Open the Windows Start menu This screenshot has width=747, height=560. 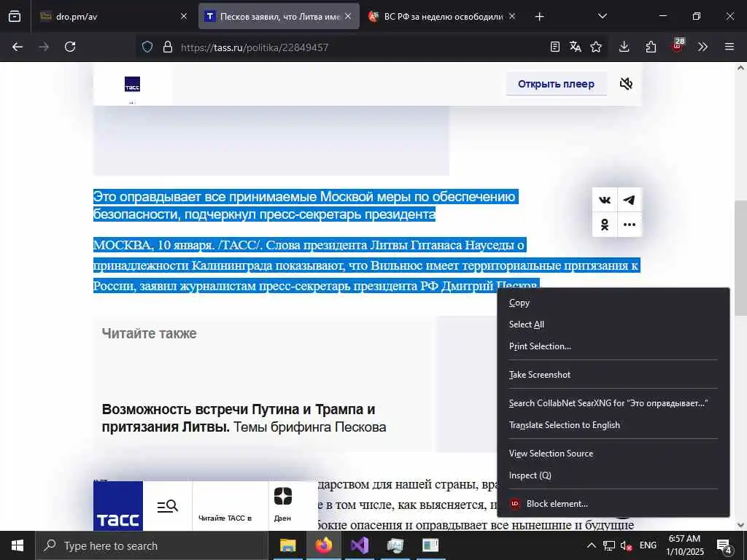click(18, 545)
